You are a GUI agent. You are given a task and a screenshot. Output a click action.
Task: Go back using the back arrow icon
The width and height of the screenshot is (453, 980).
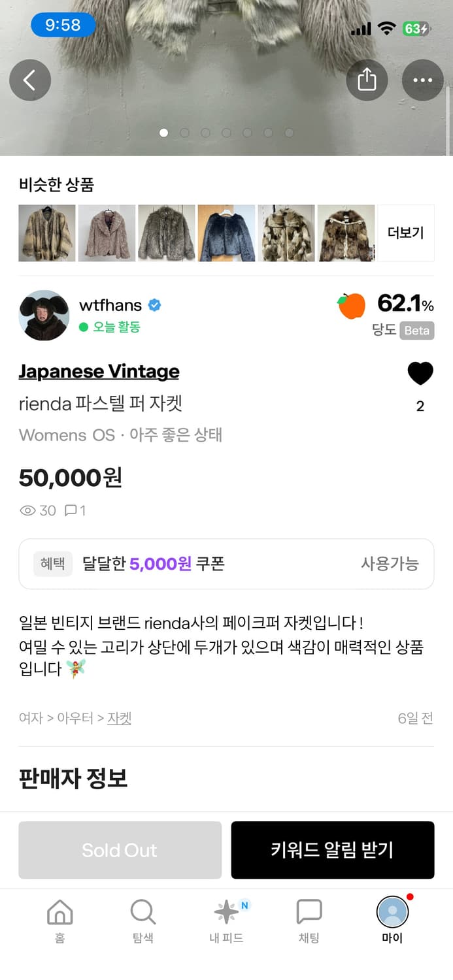[30, 80]
